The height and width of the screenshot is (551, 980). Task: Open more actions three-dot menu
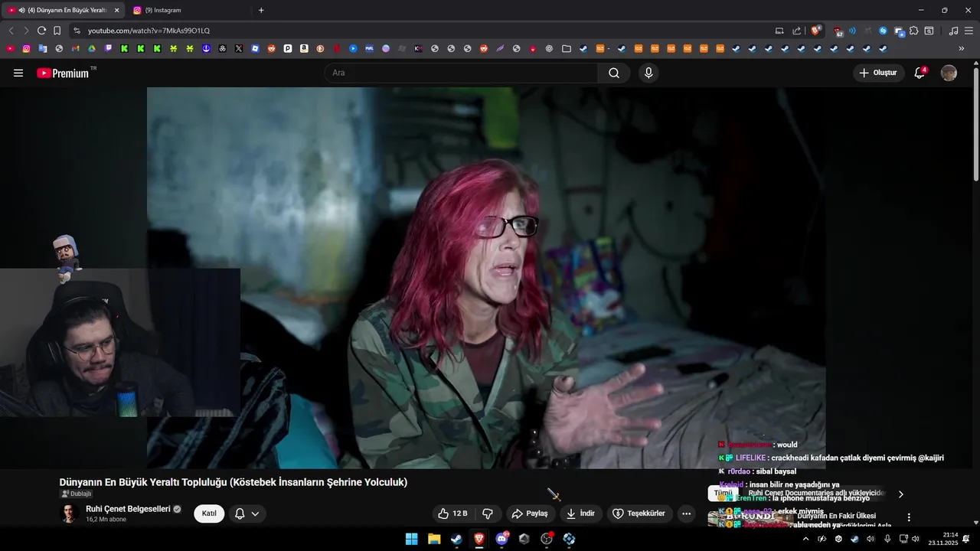click(687, 514)
